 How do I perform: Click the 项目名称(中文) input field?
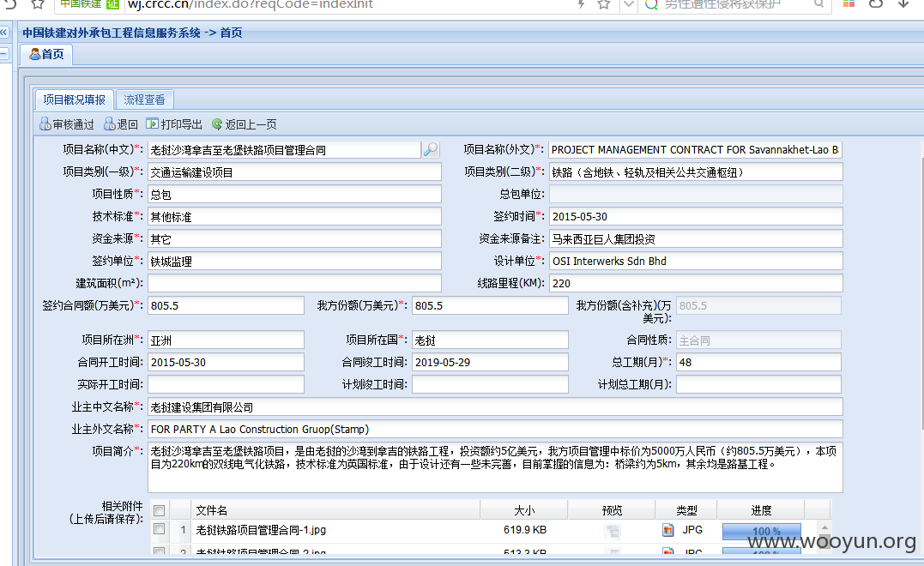coord(285,149)
